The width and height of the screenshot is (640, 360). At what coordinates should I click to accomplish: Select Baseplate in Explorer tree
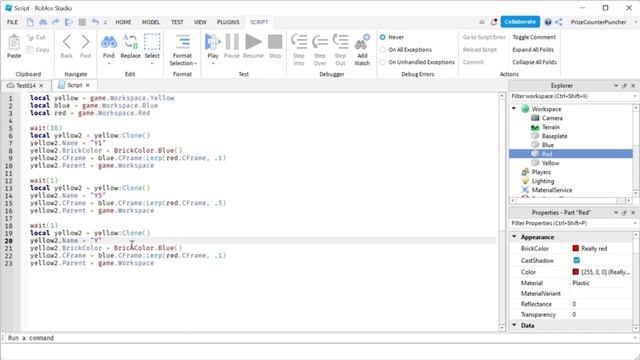pyautogui.click(x=554, y=136)
